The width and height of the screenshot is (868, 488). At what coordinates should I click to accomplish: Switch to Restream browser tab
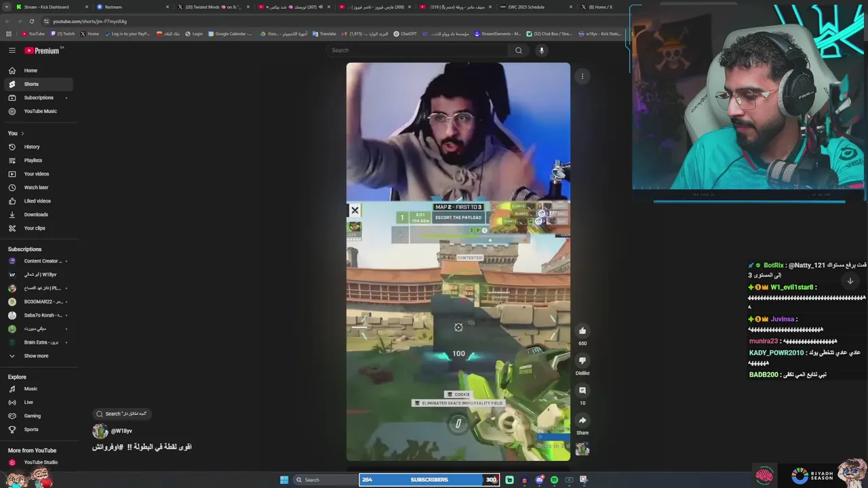(x=132, y=7)
